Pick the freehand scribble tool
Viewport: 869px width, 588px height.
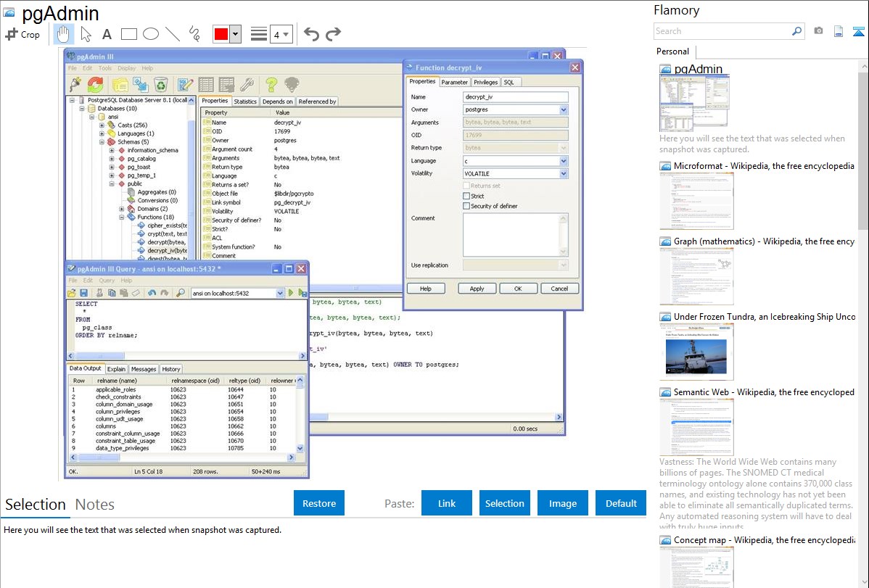click(x=194, y=34)
